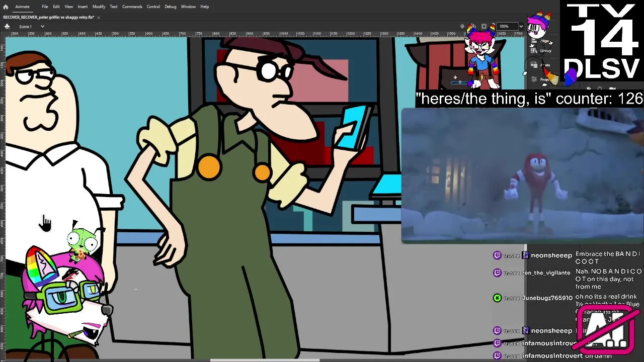
Task: Click the first neonsheeep username in chat
Action: (551, 255)
